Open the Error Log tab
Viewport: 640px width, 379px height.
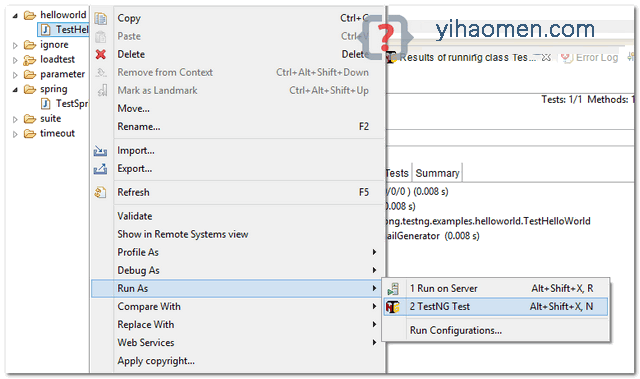pos(590,58)
